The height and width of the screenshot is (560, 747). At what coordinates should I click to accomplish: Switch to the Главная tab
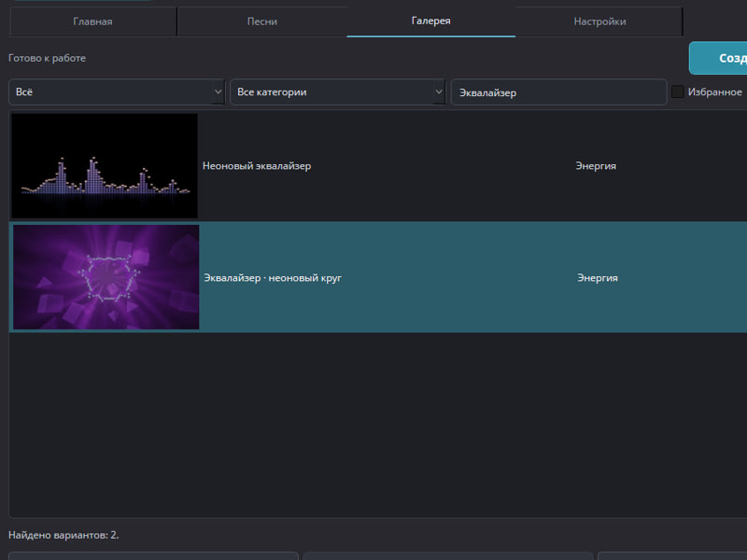92,21
